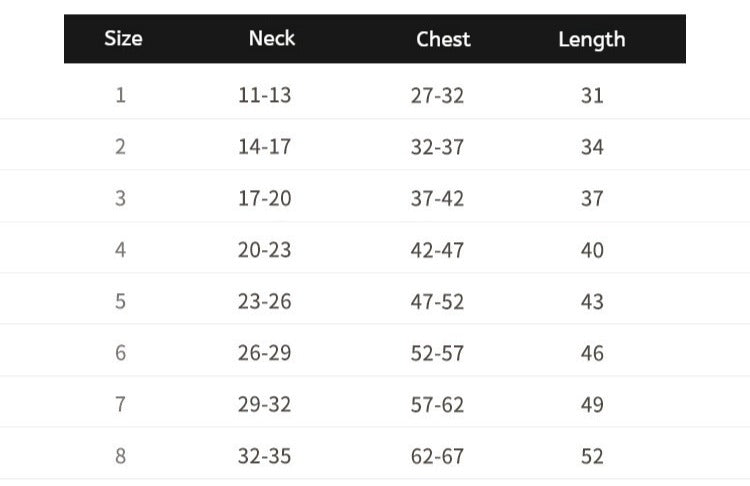
Task: Select the size 4 row number
Action: pyautogui.click(x=121, y=250)
